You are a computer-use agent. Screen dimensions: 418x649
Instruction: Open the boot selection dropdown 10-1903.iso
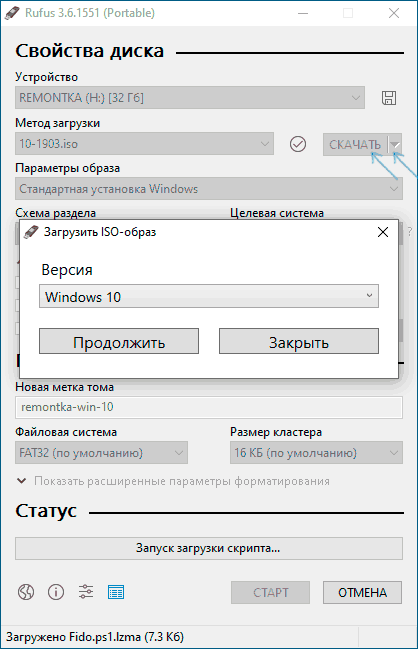(144, 144)
